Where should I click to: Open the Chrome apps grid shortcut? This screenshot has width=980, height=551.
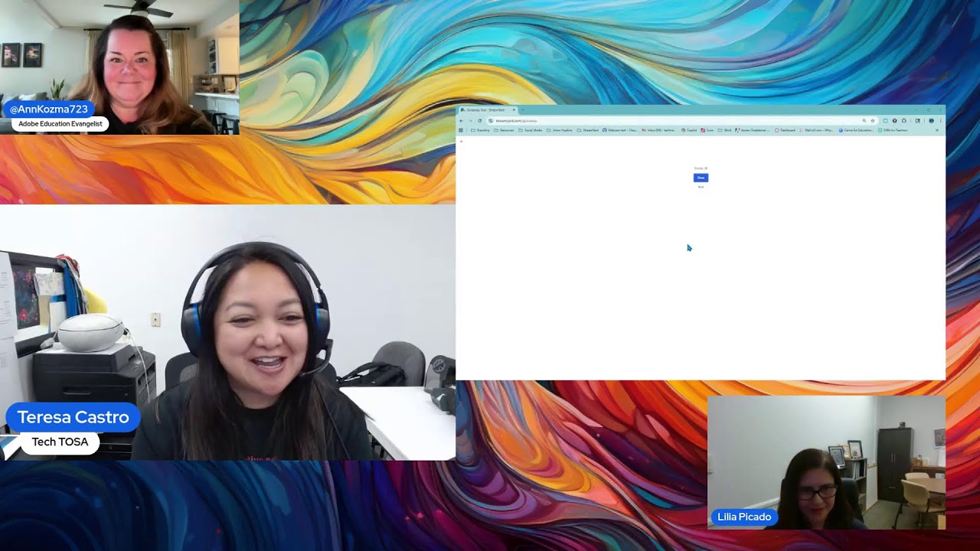(x=461, y=130)
